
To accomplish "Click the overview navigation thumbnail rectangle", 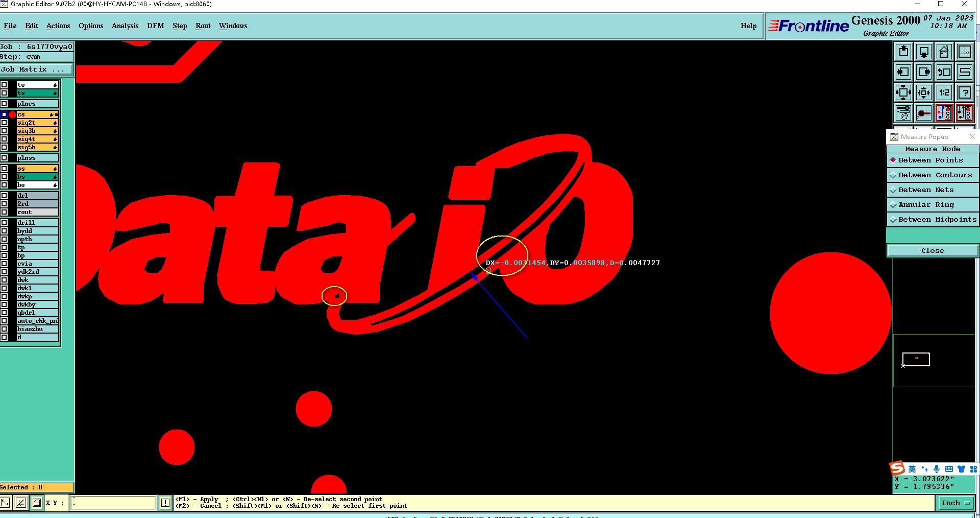I will coord(916,359).
